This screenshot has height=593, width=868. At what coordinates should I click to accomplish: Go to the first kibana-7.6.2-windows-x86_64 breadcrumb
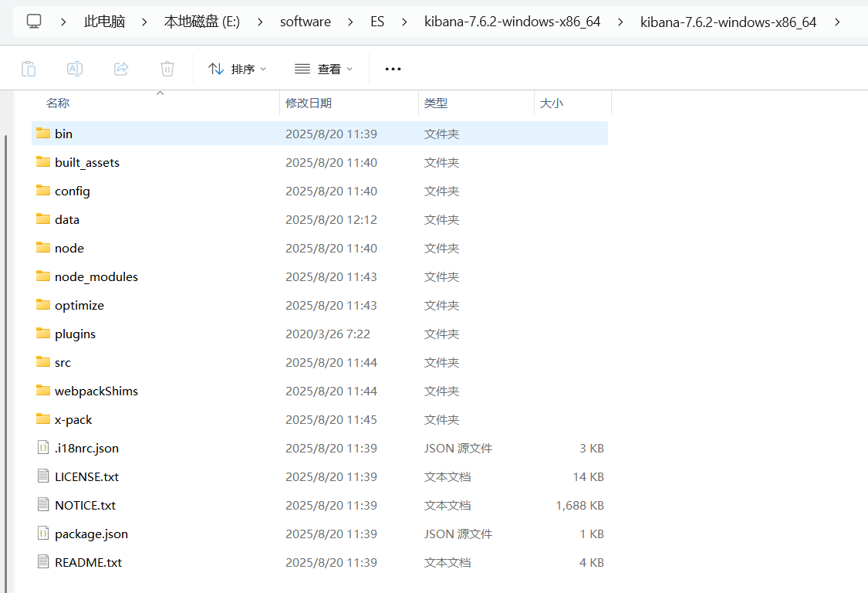pyautogui.click(x=512, y=22)
